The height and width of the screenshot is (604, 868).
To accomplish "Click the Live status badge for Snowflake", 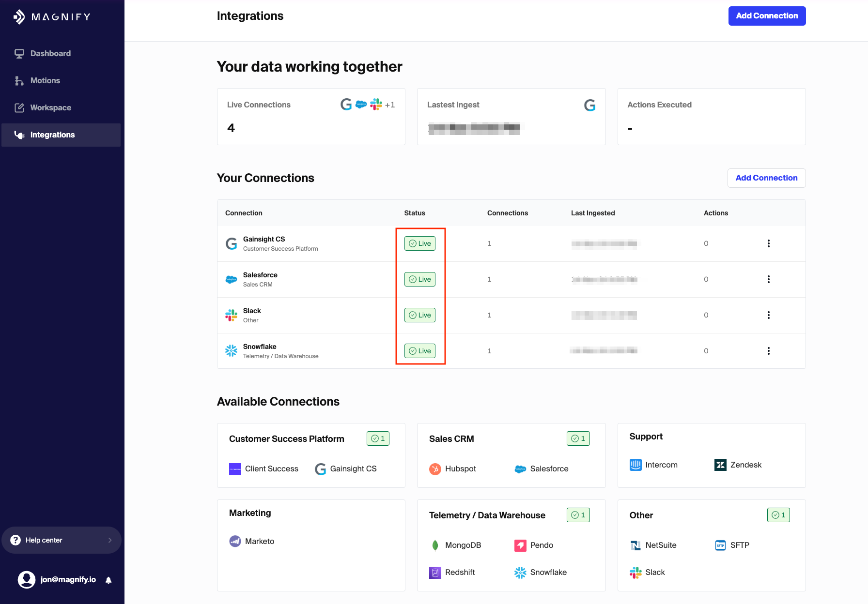I will pos(420,351).
